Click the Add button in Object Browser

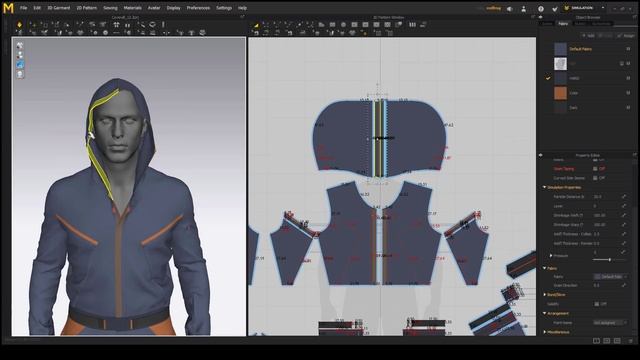click(588, 36)
